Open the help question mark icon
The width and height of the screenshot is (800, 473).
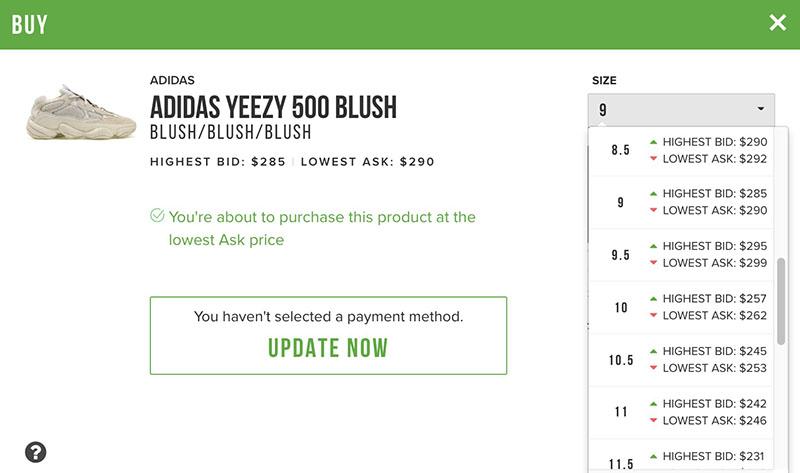(36, 452)
